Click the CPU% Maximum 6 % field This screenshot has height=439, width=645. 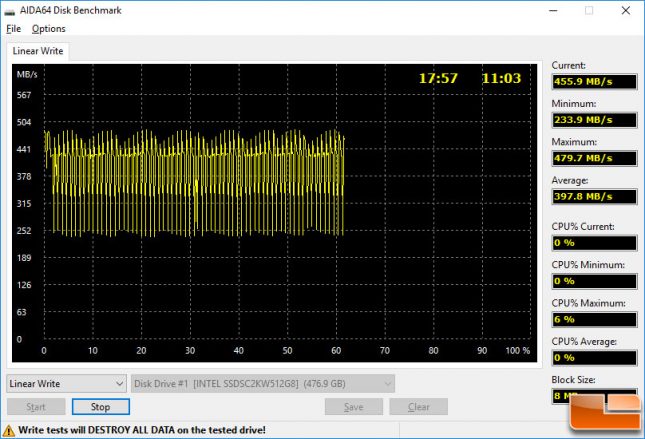[x=594, y=319]
